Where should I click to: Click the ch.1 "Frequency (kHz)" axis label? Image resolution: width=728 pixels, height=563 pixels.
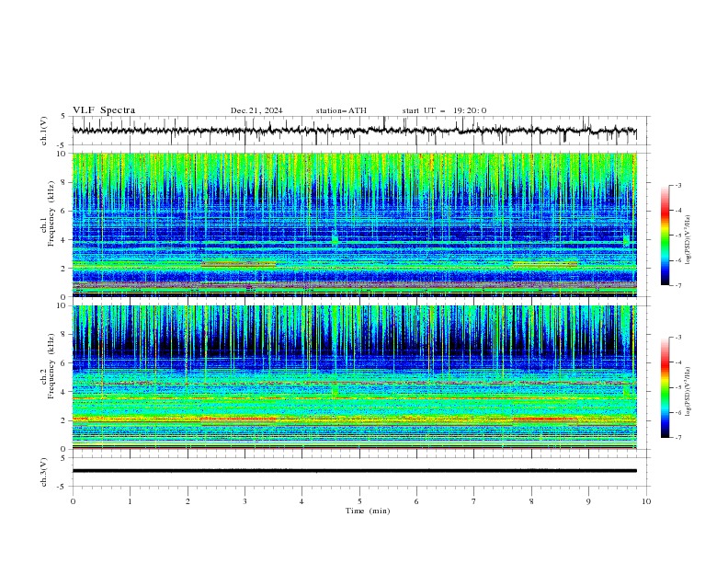point(51,213)
